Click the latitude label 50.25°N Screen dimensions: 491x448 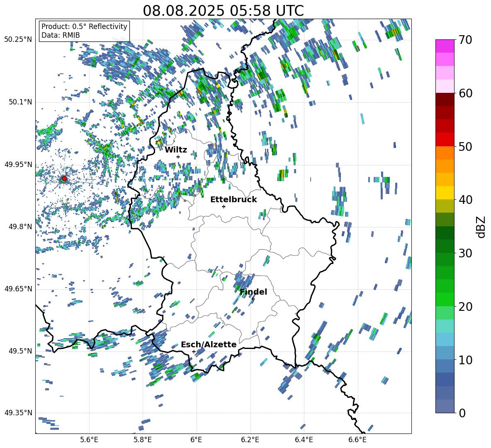[18, 40]
